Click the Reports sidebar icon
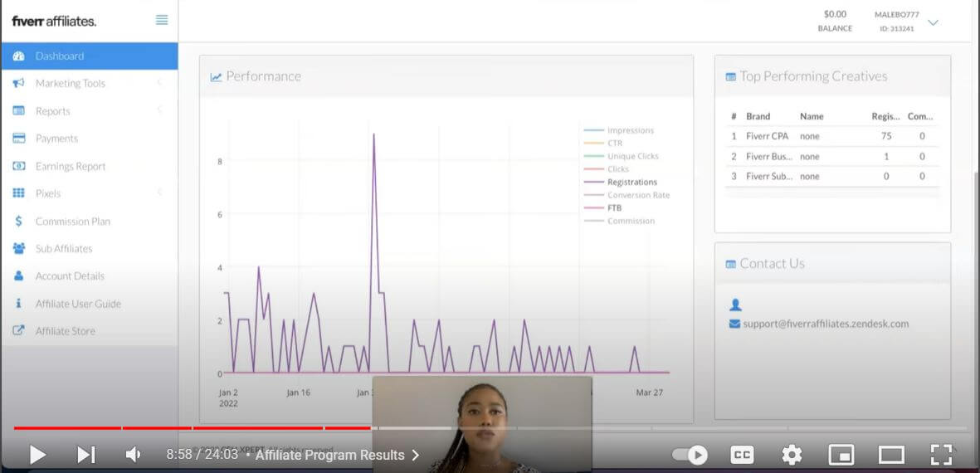Screen dimensions: 980x473 (x=19, y=110)
